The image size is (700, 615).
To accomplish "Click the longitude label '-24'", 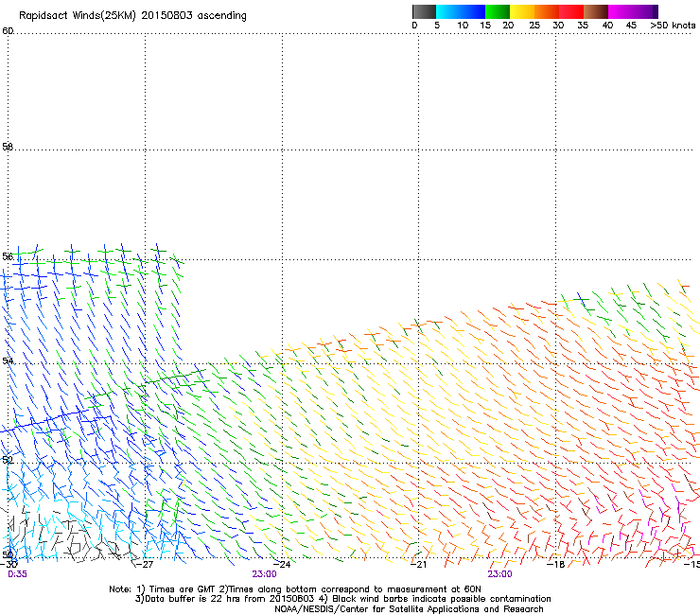I will pyautogui.click(x=281, y=564).
